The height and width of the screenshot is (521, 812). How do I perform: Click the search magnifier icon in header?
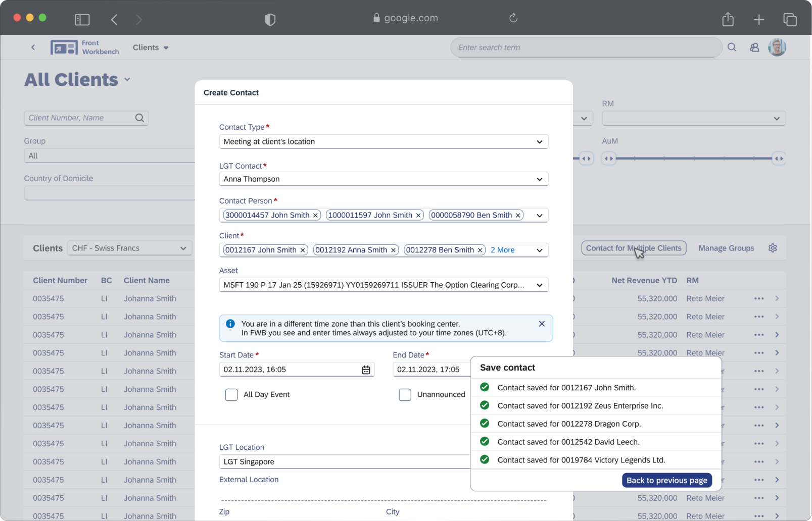[x=732, y=47]
